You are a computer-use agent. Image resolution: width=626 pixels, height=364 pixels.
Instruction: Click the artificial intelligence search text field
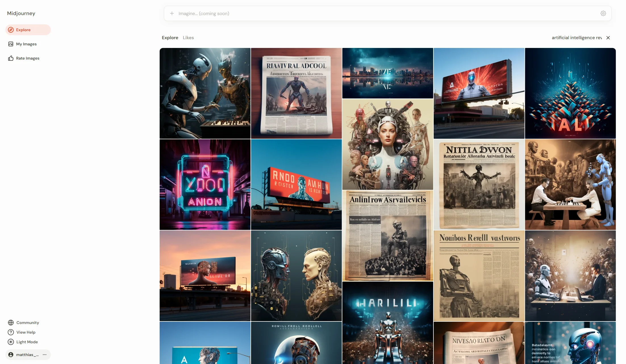tap(577, 38)
